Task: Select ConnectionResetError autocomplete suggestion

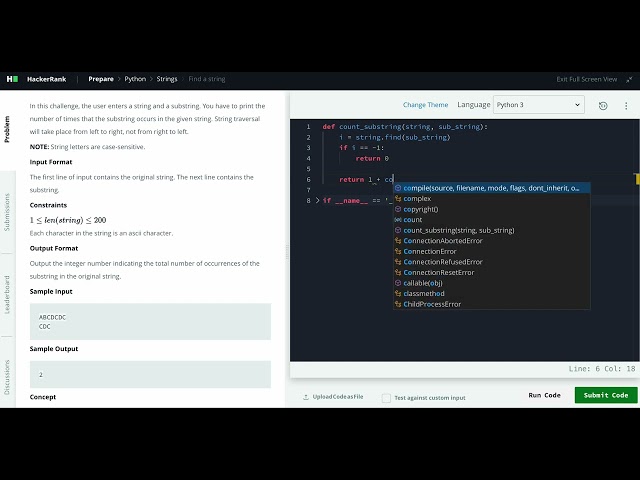Action: 491,272
